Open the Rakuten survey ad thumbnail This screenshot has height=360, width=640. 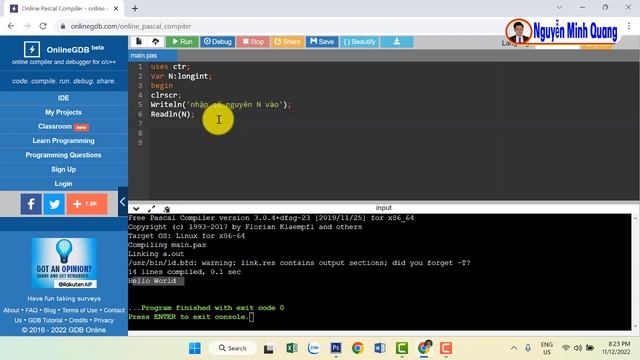[x=64, y=263]
